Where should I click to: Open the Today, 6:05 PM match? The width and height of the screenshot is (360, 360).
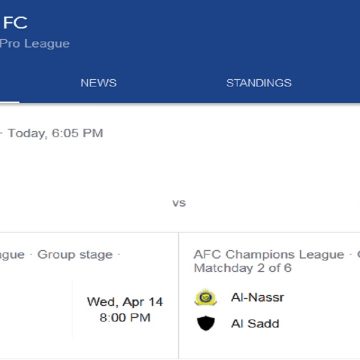click(x=55, y=133)
